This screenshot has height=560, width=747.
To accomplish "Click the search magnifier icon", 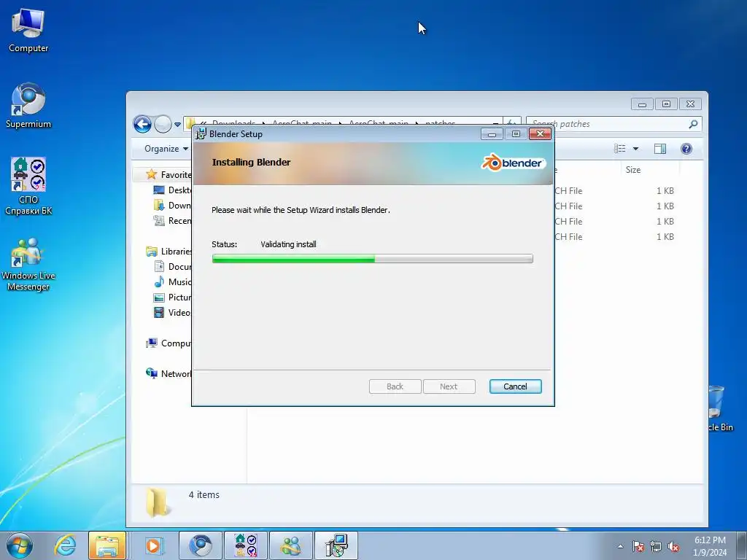I will pyautogui.click(x=693, y=124).
